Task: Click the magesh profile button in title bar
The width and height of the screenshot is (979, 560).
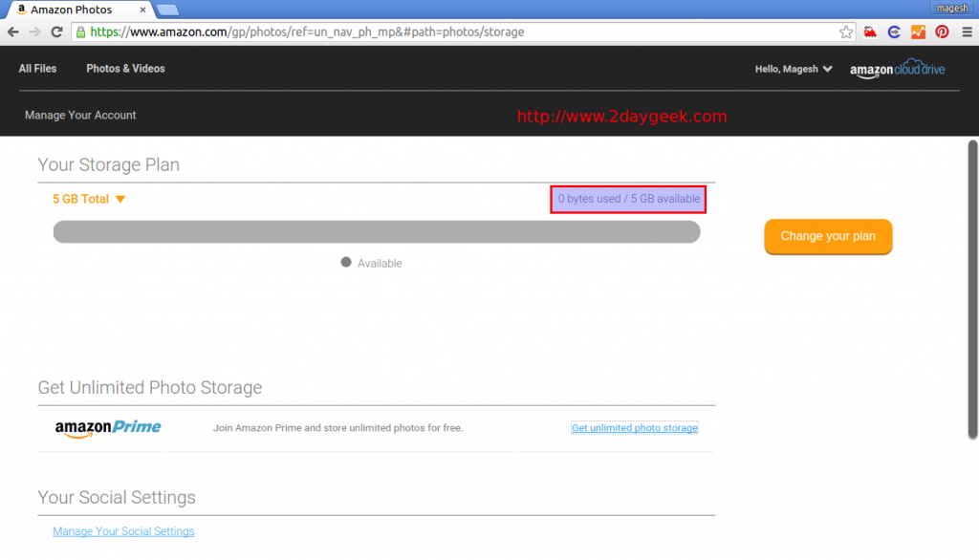Action: [x=951, y=8]
